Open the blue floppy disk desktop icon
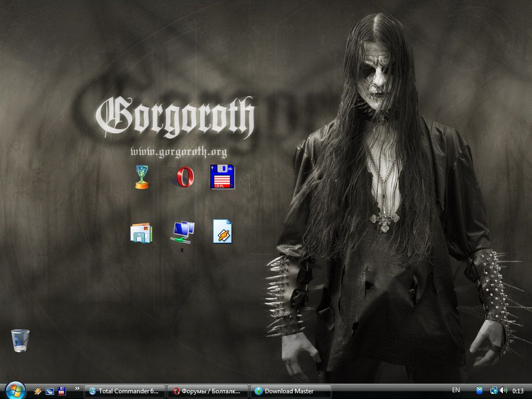 [x=222, y=177]
